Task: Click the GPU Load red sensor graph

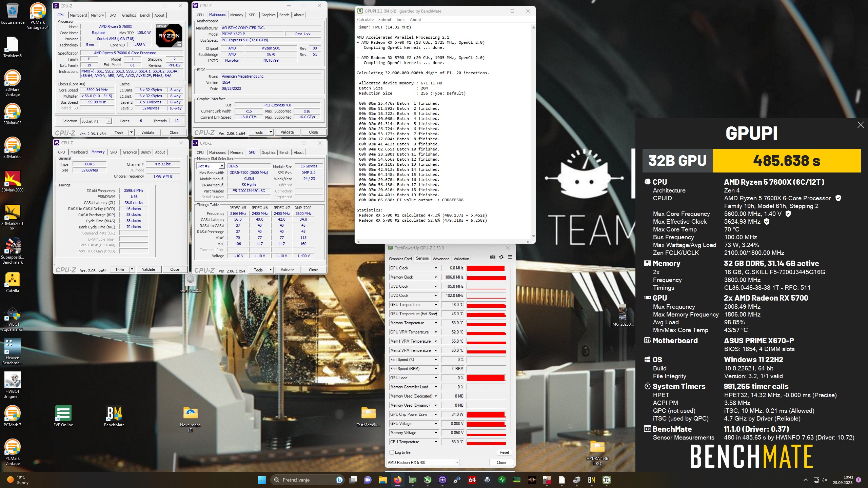Action: point(486,378)
